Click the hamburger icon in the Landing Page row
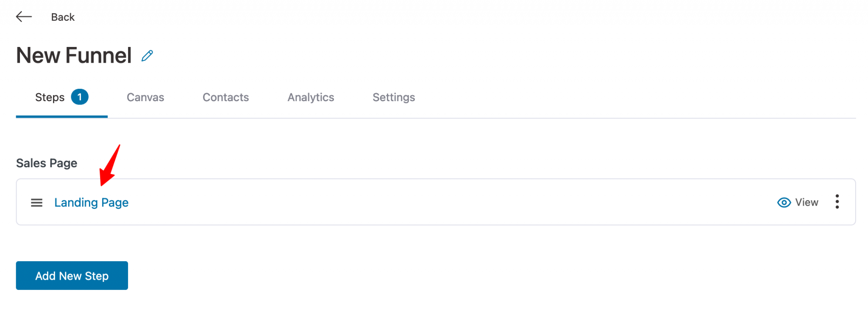 (x=37, y=202)
